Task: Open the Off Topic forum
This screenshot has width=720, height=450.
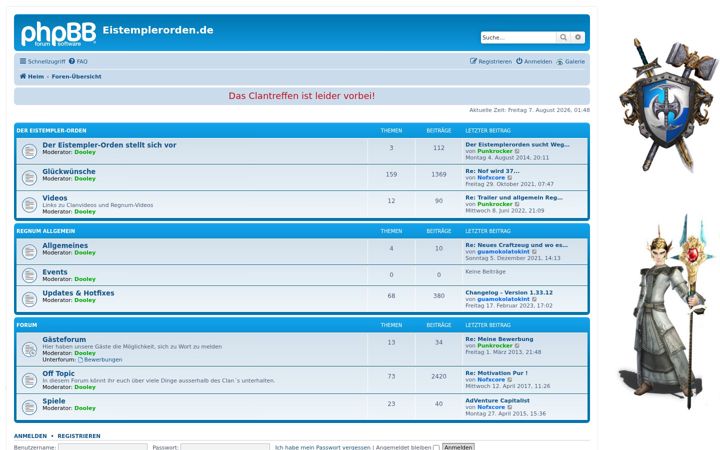Action: coord(58,373)
